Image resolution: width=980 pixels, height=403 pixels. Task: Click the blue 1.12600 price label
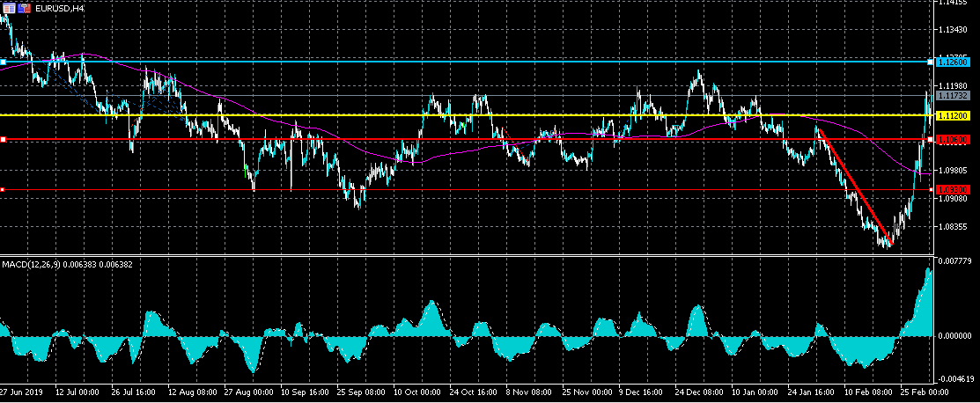(x=954, y=62)
